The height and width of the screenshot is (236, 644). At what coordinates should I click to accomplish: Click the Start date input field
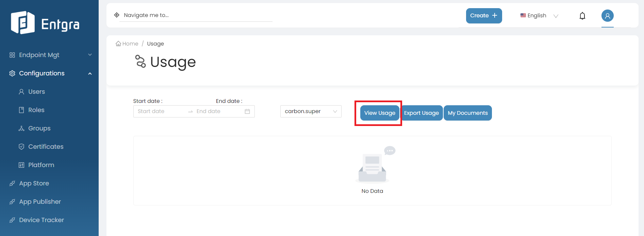tap(160, 111)
